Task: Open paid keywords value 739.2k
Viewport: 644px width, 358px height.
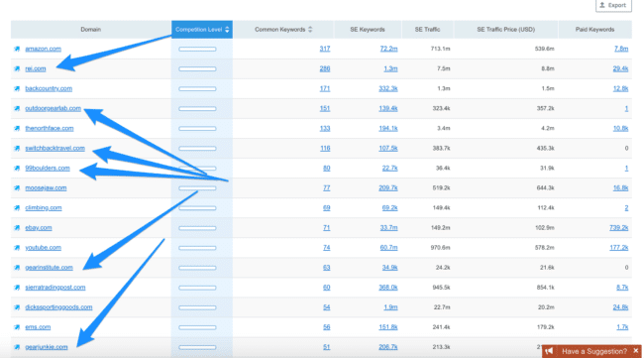Action: [619, 228]
